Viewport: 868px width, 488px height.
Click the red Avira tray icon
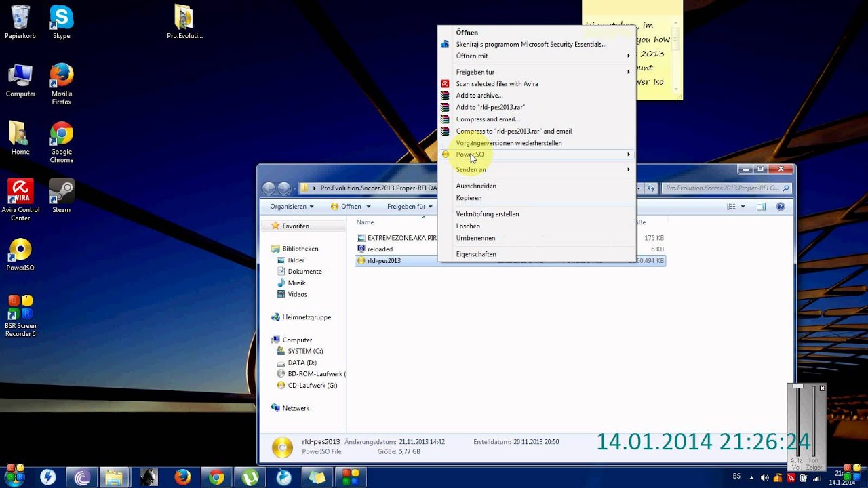791,477
